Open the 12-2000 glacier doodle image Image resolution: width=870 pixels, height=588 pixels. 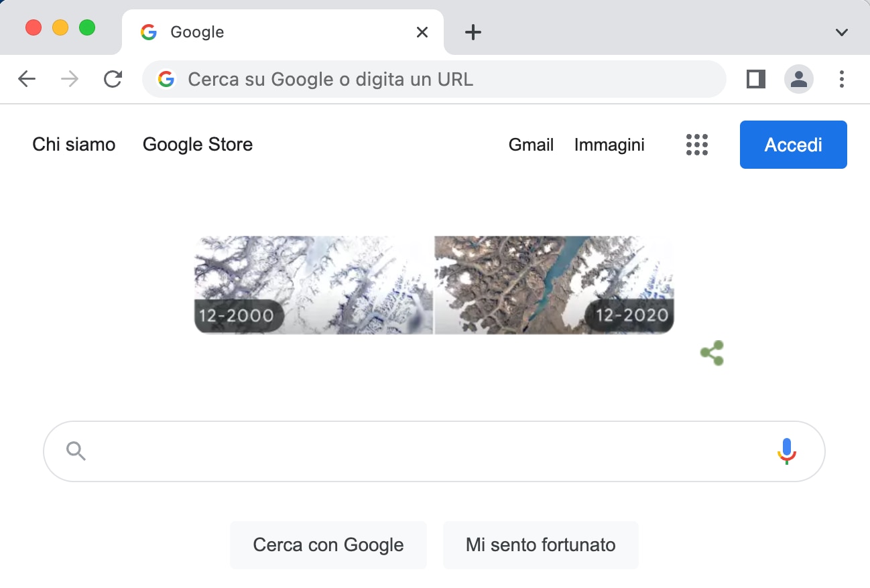314,285
